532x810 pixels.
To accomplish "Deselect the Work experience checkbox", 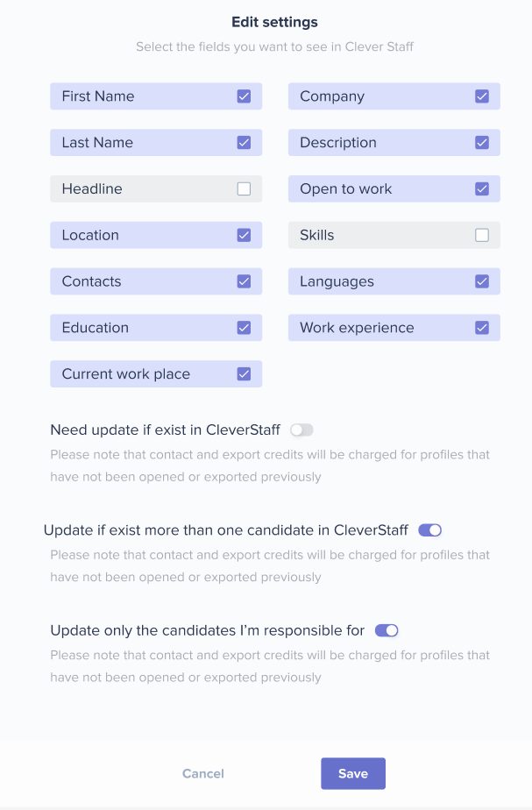I will pos(482,328).
